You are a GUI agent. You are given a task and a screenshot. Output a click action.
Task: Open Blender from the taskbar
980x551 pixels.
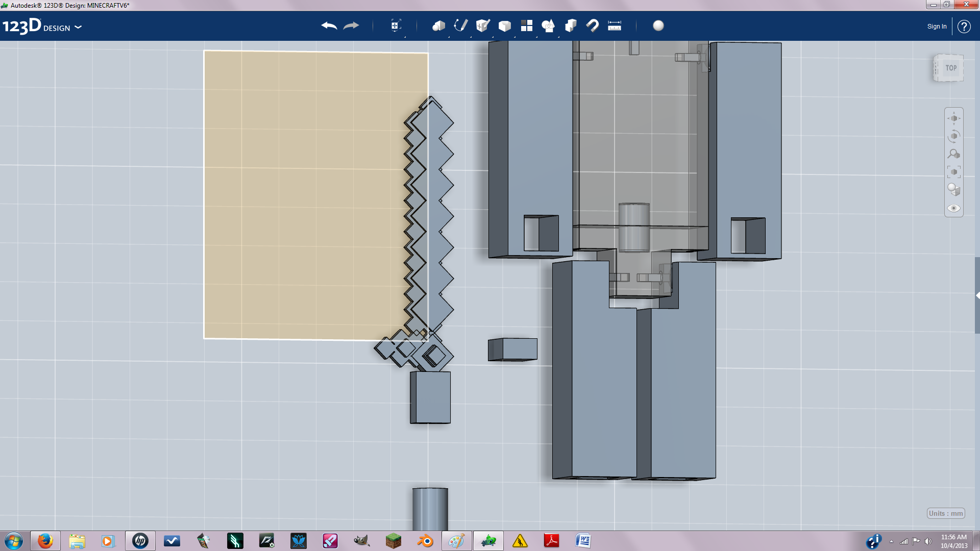coord(425,541)
